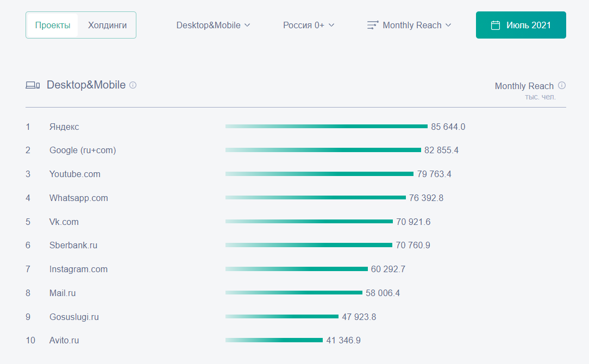Select the Gosuslugi.ru project name
589x364 pixels.
(x=74, y=317)
